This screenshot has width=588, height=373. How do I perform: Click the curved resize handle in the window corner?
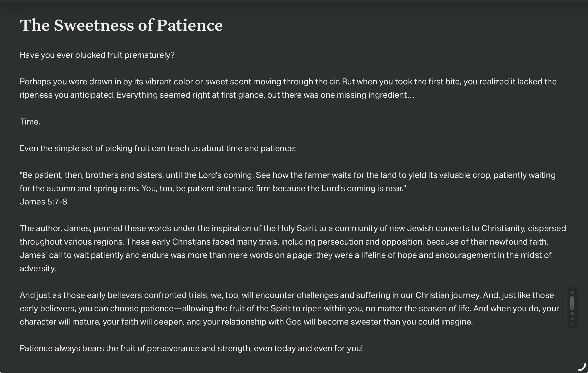point(582,367)
